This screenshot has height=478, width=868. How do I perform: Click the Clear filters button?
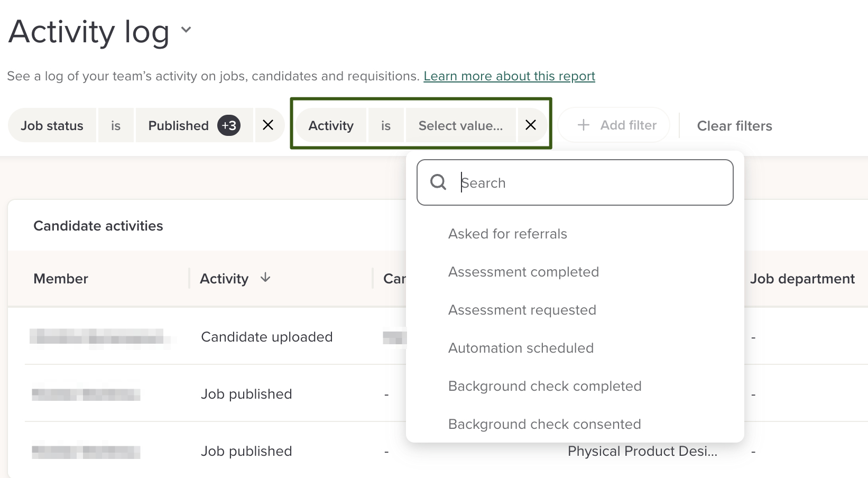tap(734, 126)
